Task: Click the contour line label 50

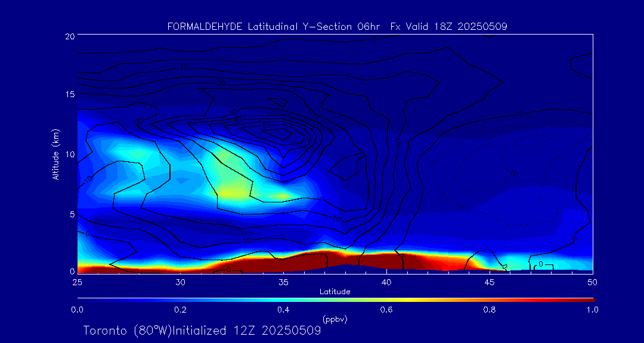Action: [267, 124]
